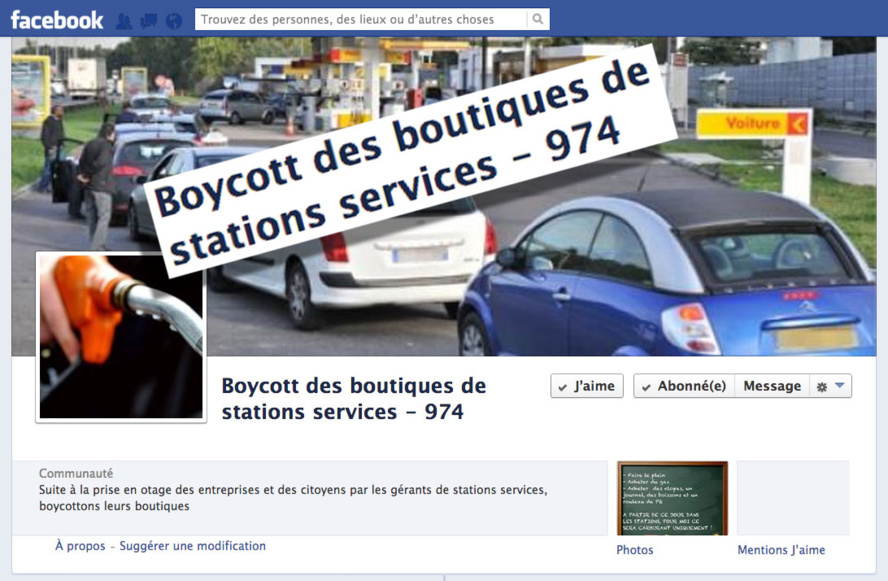Click the chalkboard Photos thumbnail
This screenshot has height=581, width=888.
(672, 498)
